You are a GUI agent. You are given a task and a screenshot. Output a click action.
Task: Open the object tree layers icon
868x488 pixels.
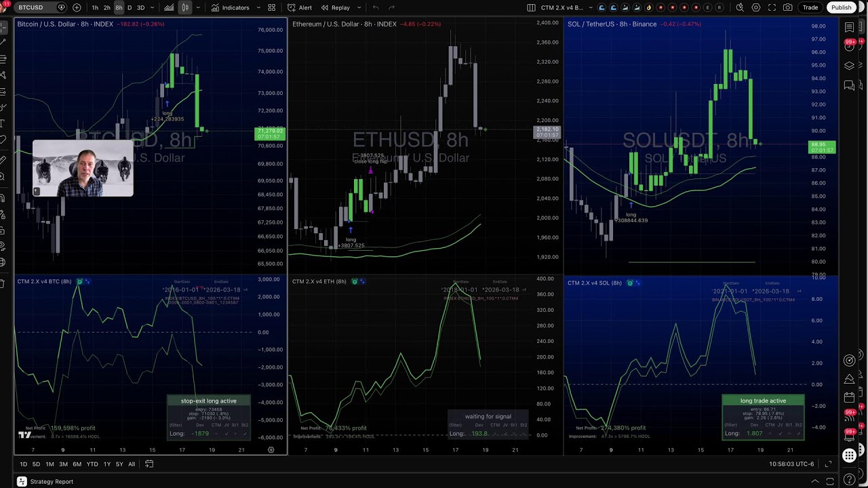pos(850,66)
